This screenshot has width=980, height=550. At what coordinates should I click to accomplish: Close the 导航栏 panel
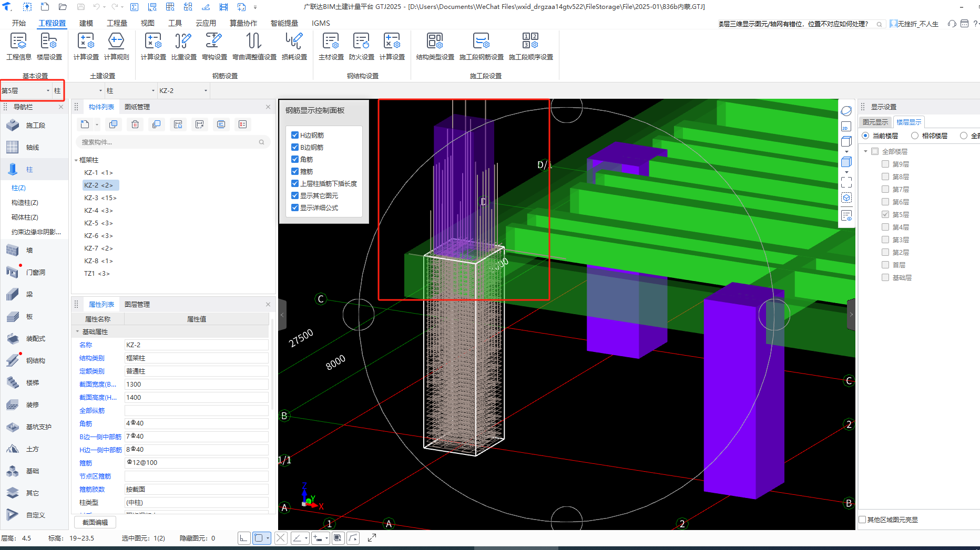click(x=61, y=107)
